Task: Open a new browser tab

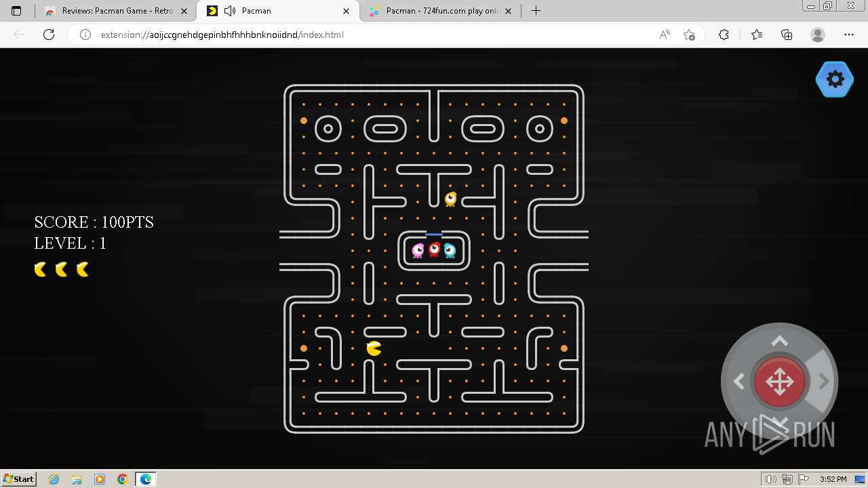Action: pos(536,11)
